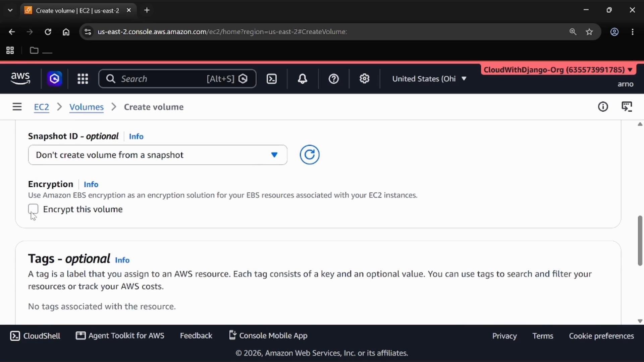View site information icon in address bar

88,32
